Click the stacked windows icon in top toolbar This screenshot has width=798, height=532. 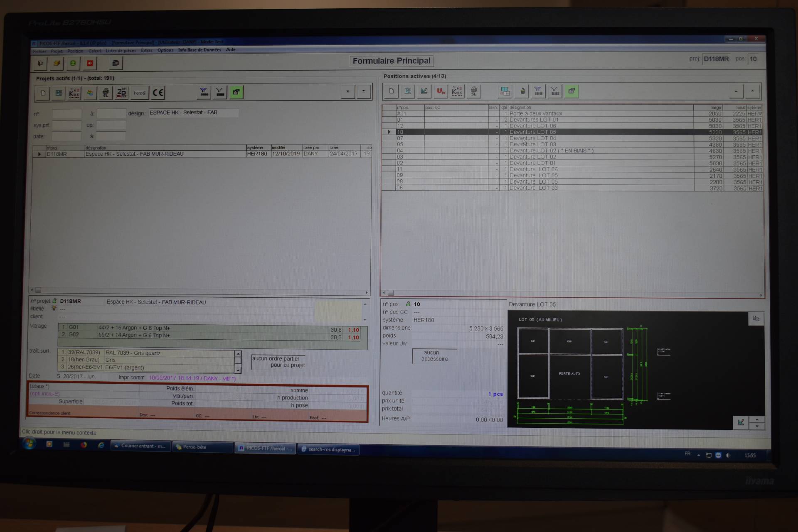click(x=116, y=63)
